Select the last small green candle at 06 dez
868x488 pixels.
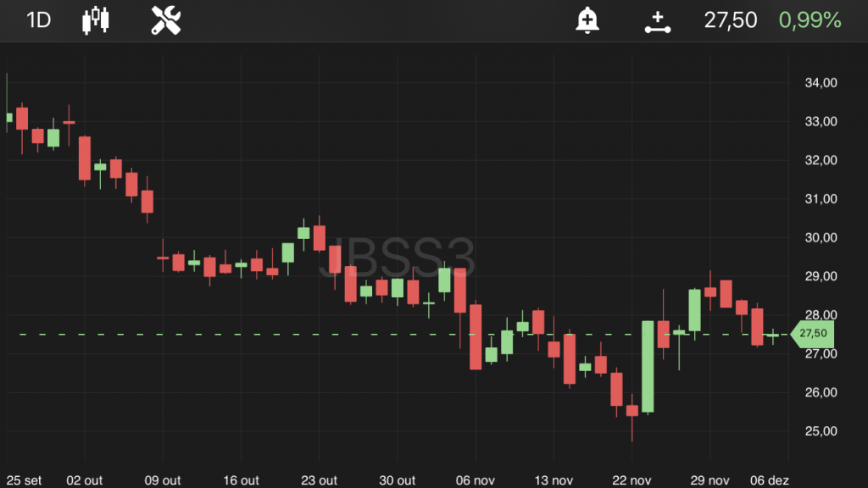(773, 335)
